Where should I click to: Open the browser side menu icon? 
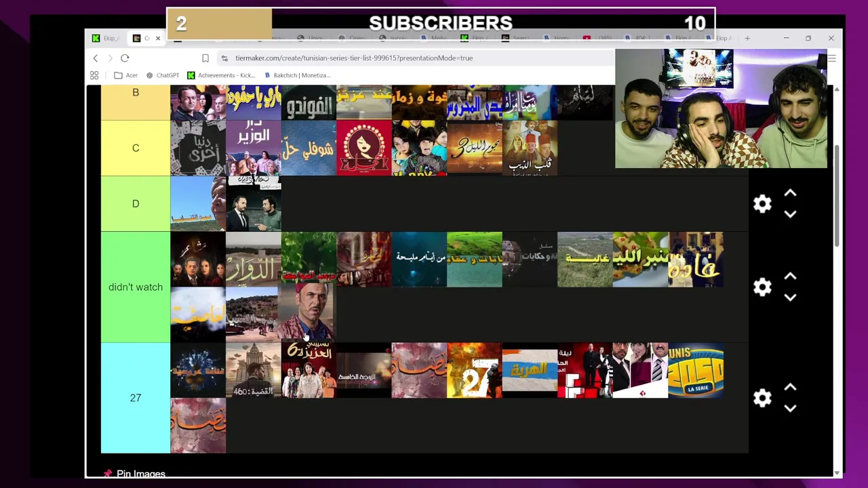coord(831,58)
